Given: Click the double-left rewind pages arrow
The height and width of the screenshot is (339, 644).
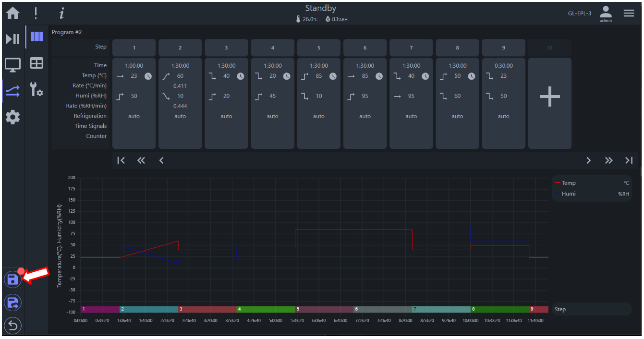Looking at the screenshot, I should point(141,160).
